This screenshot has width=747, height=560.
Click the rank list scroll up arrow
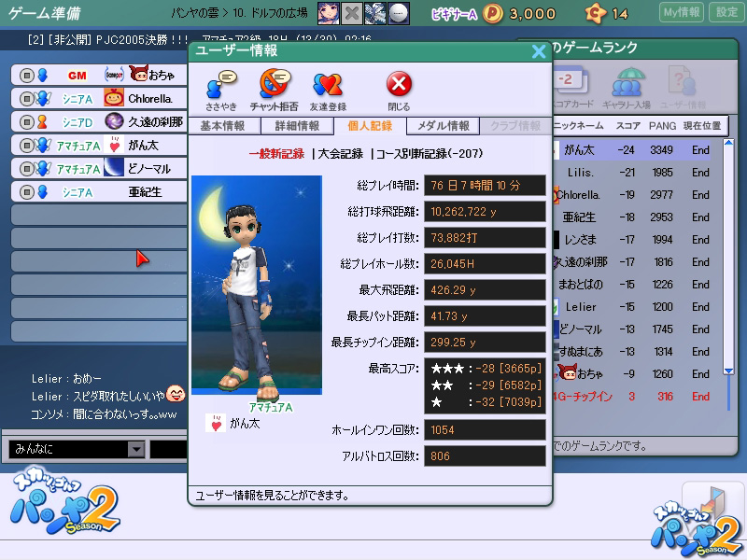coord(728,143)
